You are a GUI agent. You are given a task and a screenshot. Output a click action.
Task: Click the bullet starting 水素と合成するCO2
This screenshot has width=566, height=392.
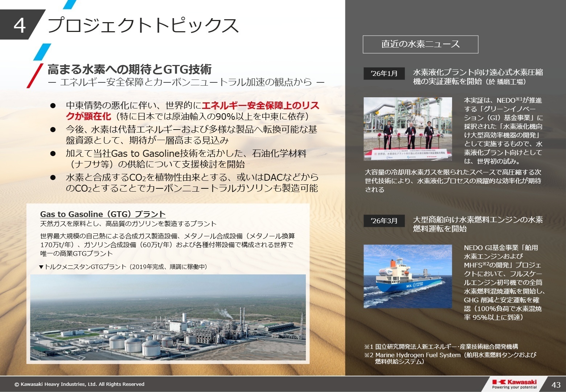pos(192,183)
